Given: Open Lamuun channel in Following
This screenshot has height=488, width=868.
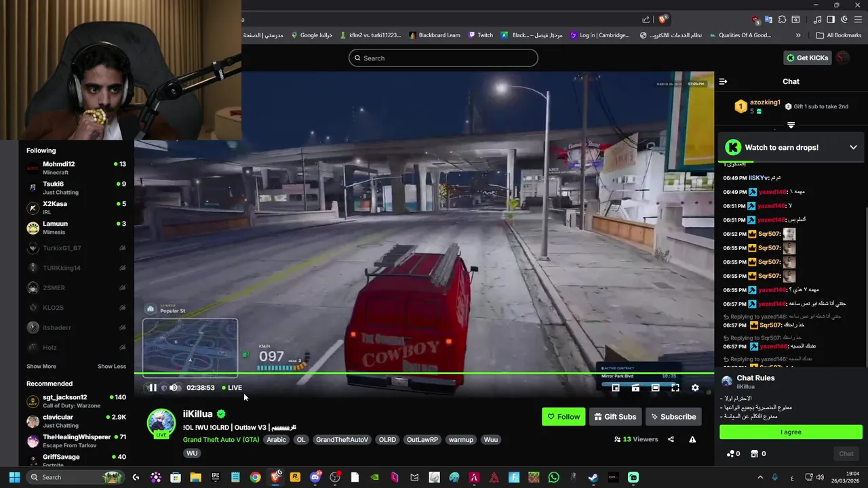Looking at the screenshot, I should coord(76,227).
